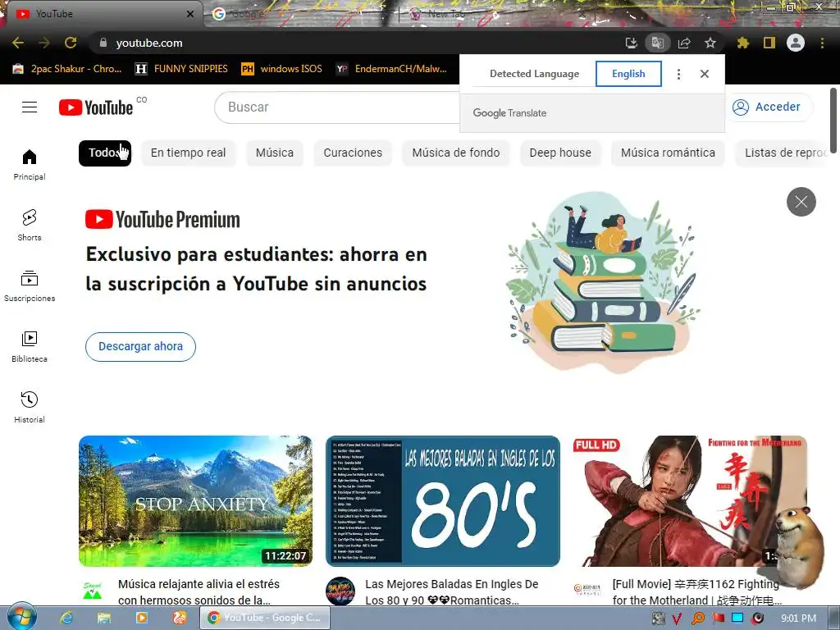Open Shorts from the sidebar
Screen dimensions: 840x630
pyautogui.click(x=30, y=225)
